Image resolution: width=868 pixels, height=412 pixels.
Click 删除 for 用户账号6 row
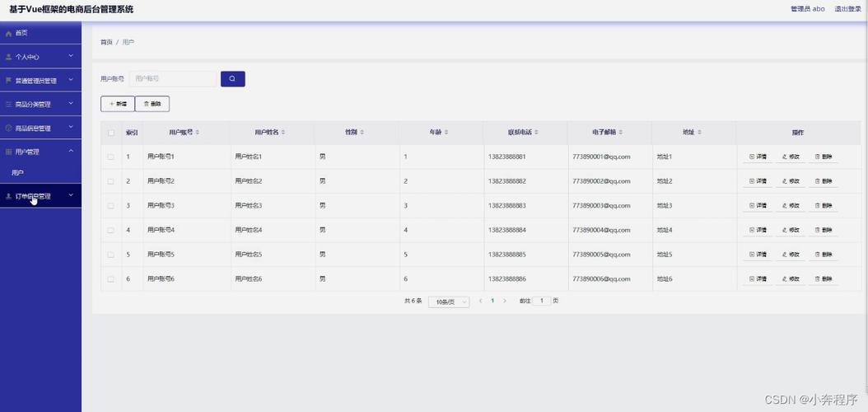[824, 279]
